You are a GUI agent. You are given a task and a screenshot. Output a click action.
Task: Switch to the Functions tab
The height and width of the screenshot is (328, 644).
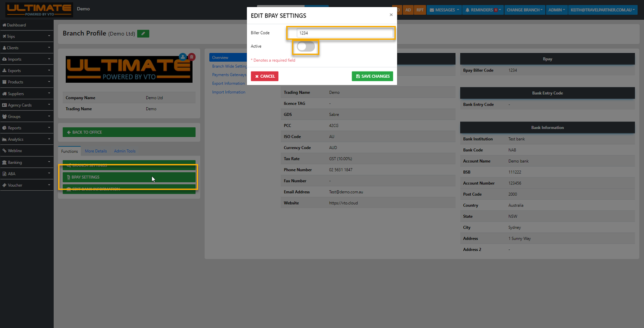click(x=69, y=151)
